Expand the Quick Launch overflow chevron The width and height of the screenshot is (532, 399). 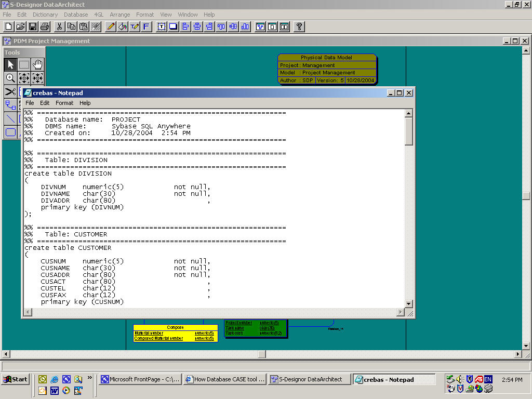[x=90, y=377]
